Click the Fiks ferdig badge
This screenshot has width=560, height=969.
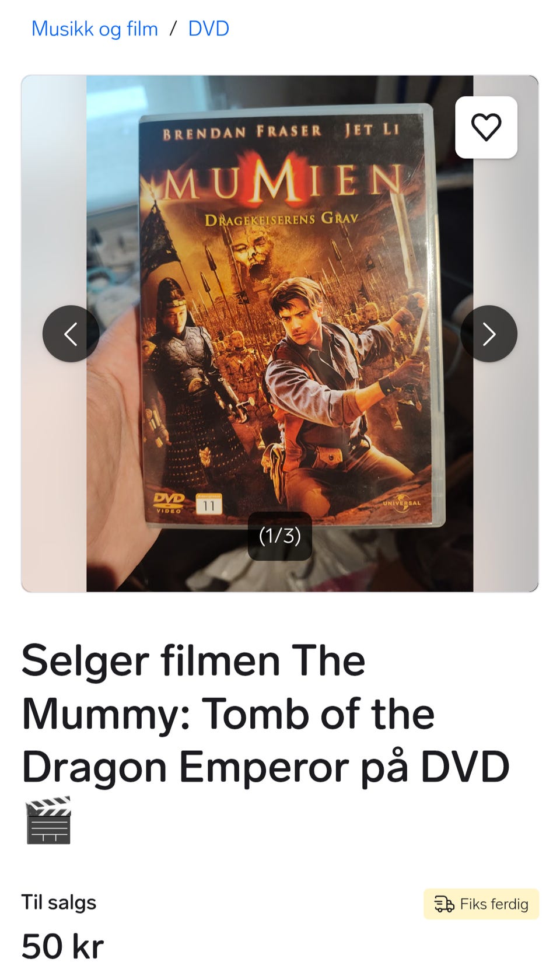pos(481,904)
